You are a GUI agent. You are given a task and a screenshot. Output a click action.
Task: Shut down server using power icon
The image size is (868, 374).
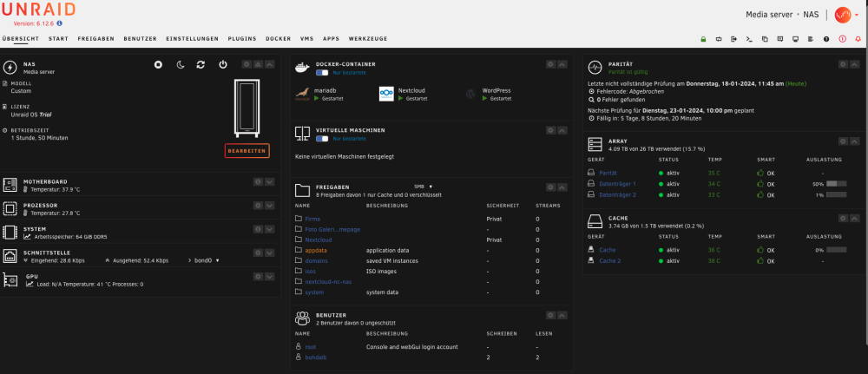coord(222,65)
